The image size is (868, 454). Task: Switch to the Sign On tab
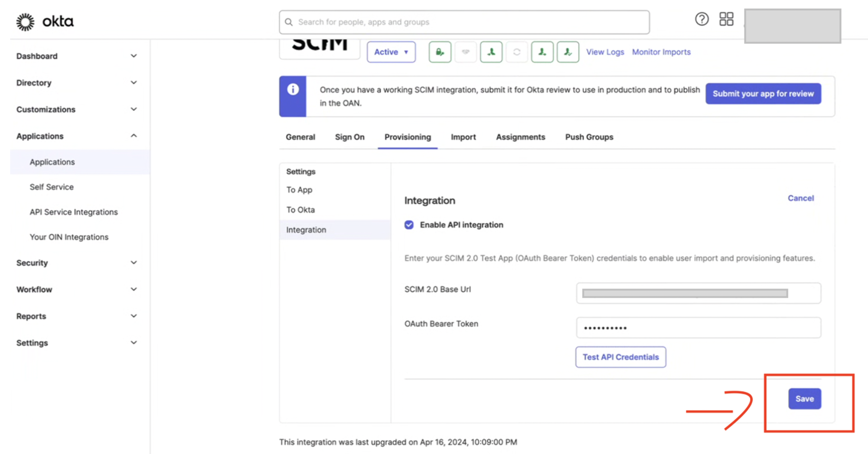[350, 137]
